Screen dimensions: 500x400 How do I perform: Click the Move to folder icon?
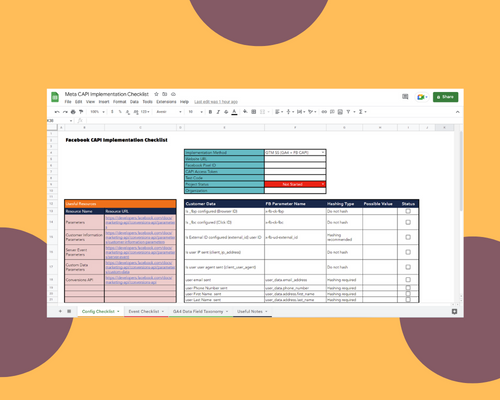click(165, 94)
